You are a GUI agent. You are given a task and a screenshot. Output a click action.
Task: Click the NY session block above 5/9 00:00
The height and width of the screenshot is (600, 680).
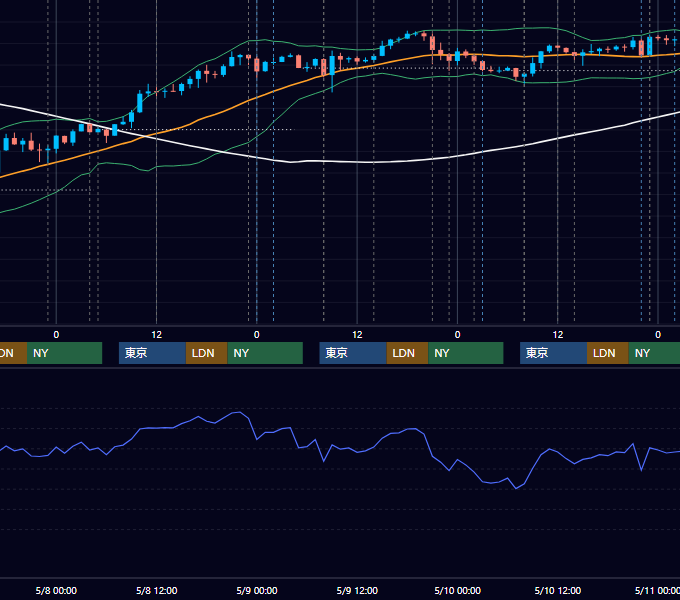pos(265,353)
